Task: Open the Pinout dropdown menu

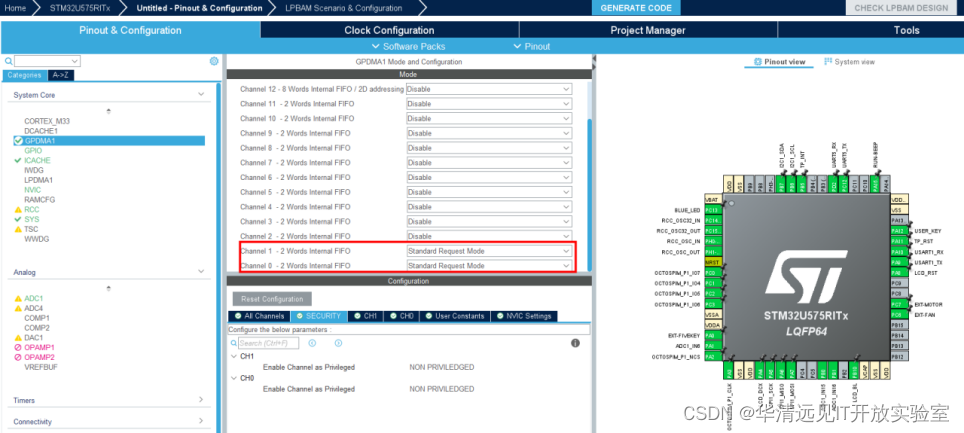Action: pos(532,47)
